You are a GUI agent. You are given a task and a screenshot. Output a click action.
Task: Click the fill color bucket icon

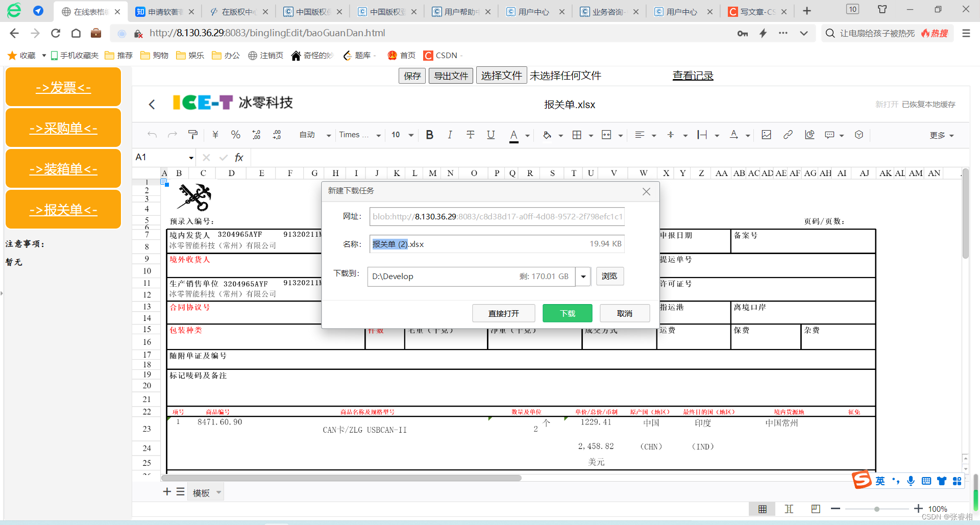547,135
